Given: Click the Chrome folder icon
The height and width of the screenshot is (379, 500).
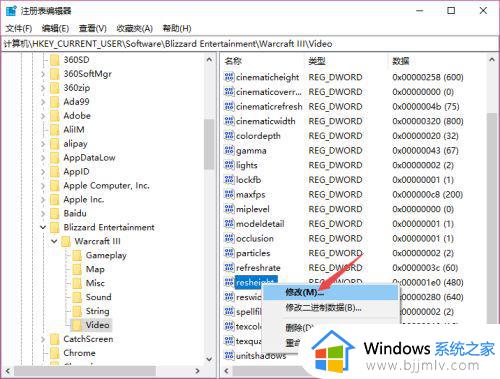Looking at the screenshot, I should pyautogui.click(x=54, y=353).
